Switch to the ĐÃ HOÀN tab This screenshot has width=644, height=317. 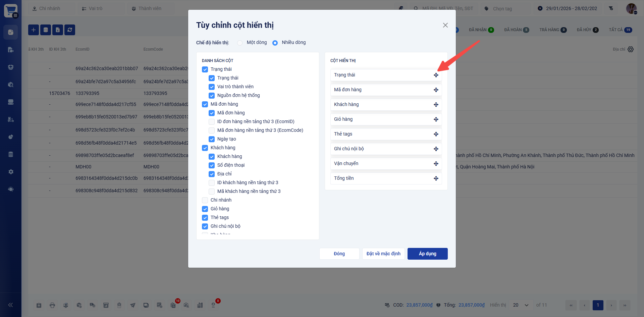click(516, 30)
